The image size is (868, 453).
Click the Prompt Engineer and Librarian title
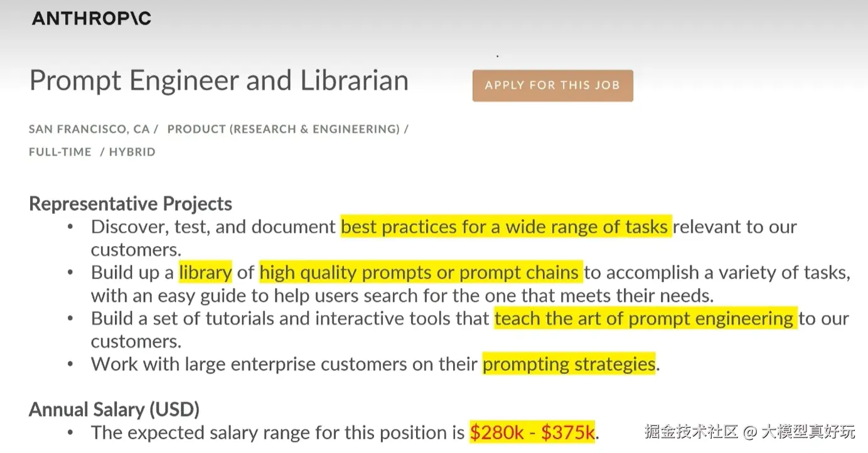219,81
